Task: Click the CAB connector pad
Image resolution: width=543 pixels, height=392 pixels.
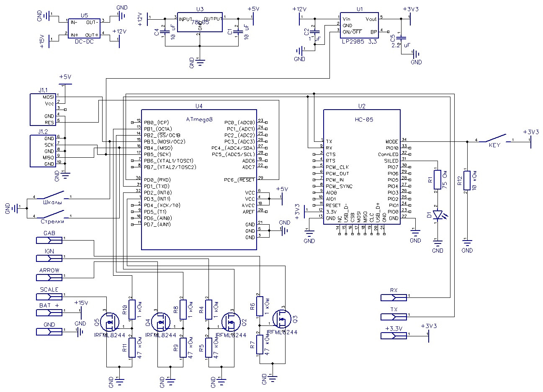Action: point(49,240)
